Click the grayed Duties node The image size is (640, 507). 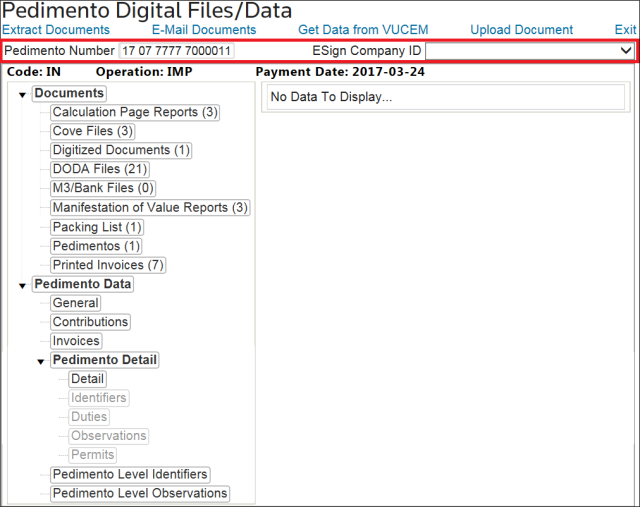coord(89,417)
